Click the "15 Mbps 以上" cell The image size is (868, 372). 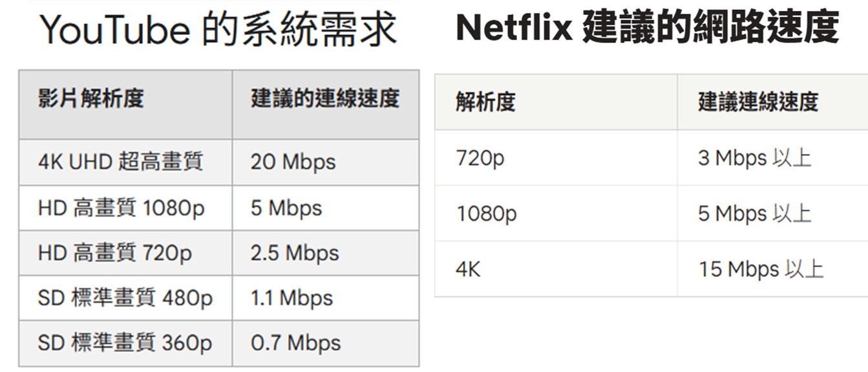[x=761, y=269]
